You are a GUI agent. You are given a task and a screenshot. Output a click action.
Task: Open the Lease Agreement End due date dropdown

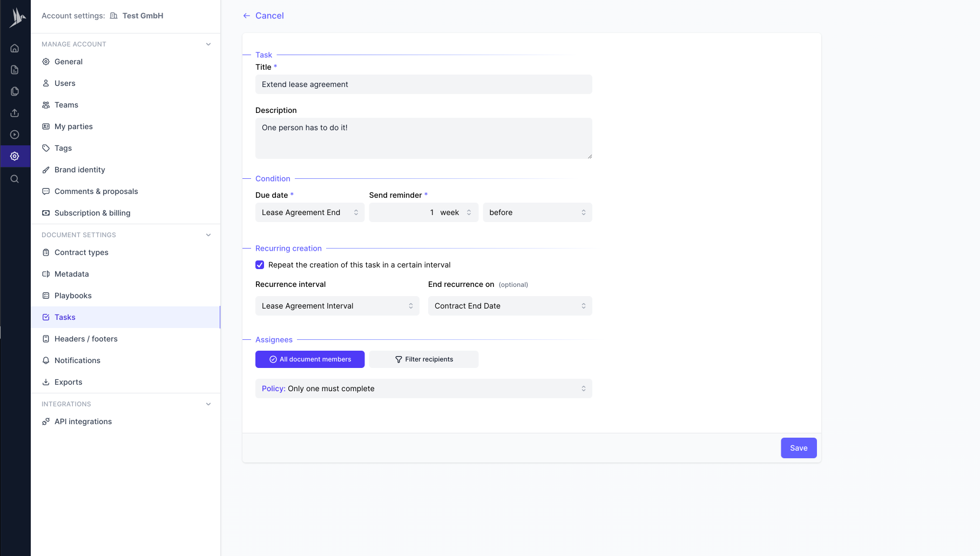coord(310,212)
